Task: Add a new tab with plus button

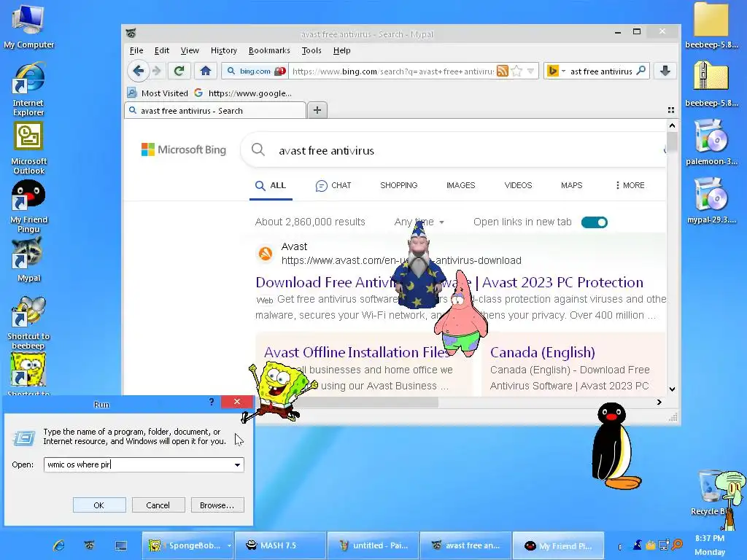Action: coord(317,111)
